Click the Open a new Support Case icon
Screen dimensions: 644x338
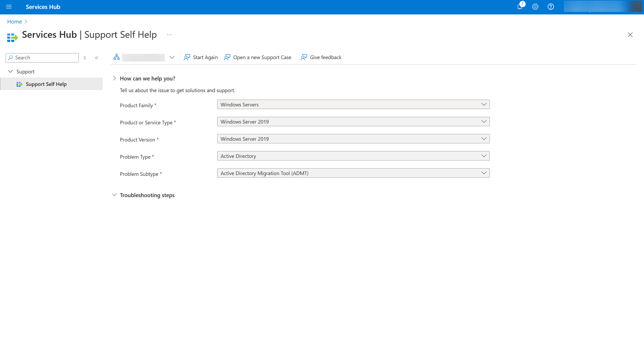[x=227, y=57]
